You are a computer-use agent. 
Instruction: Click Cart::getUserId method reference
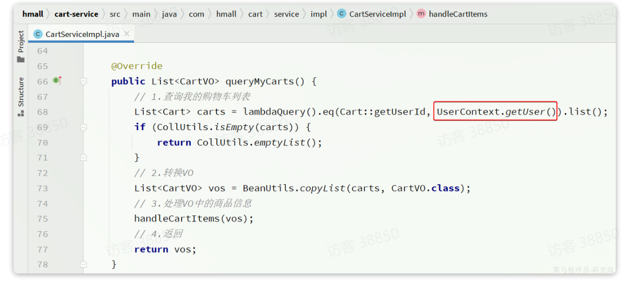click(x=383, y=112)
